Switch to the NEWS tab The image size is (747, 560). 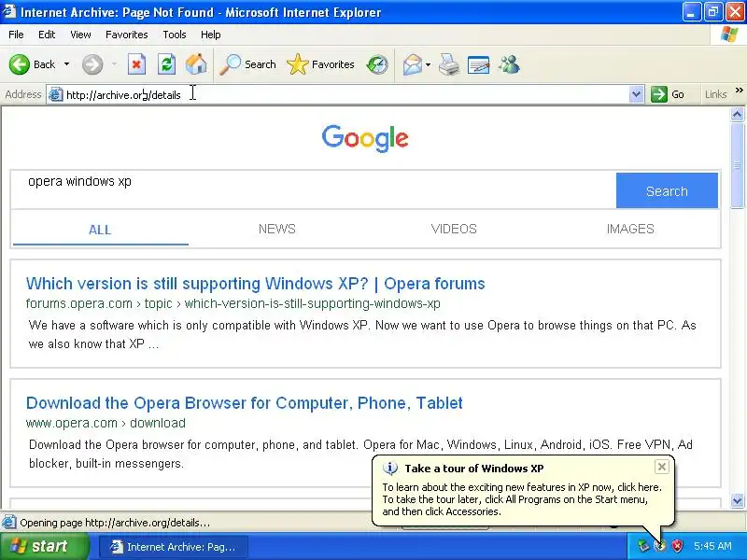click(x=276, y=229)
